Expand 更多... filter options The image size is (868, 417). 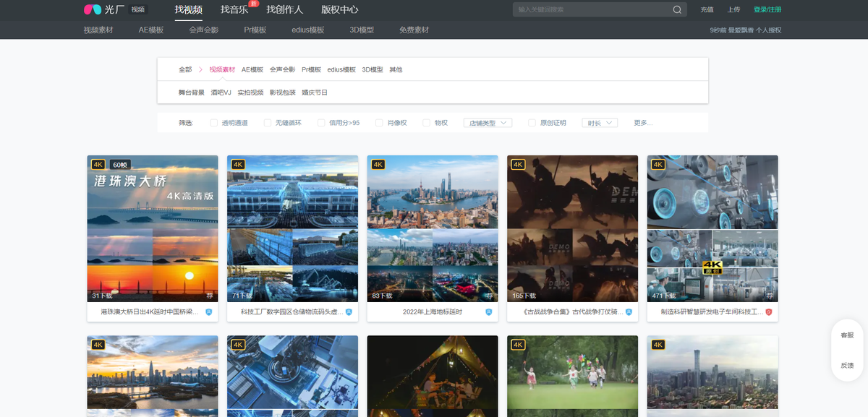(643, 123)
